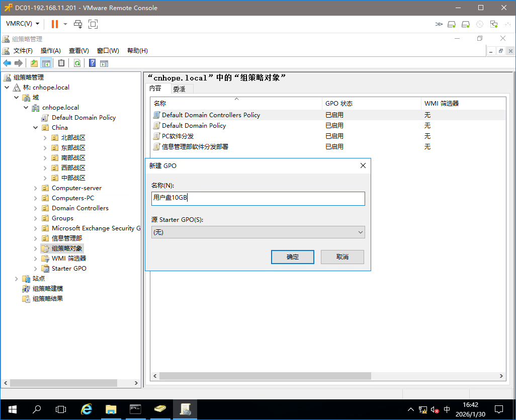
Task: Toggle the Show/Hide console tree icon
Action: coord(46,63)
